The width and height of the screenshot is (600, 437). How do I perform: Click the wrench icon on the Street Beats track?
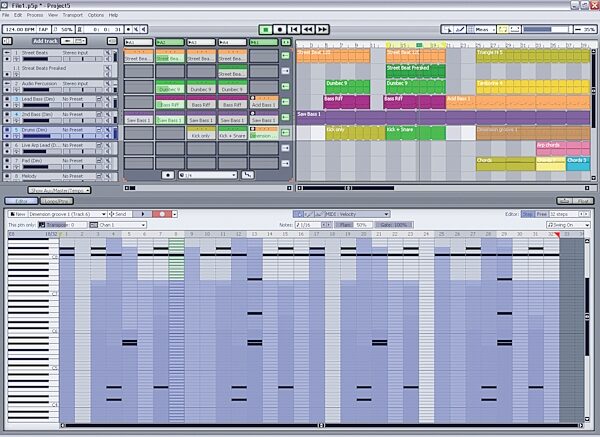(x=108, y=53)
